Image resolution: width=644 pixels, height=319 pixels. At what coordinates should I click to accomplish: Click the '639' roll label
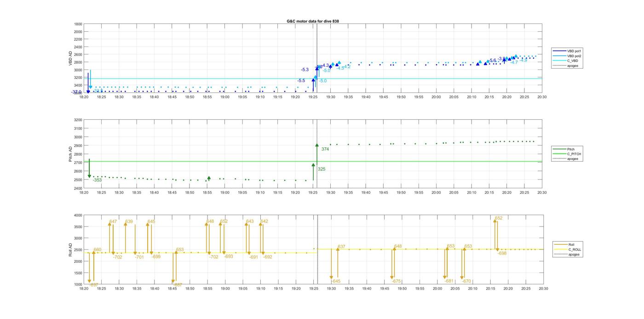(x=129, y=221)
